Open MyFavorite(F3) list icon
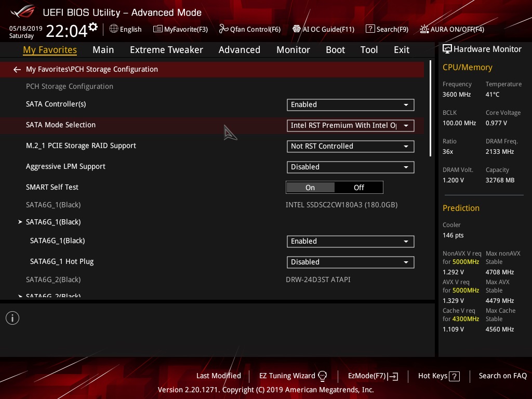The image size is (532, 399). pyautogui.click(x=158, y=29)
